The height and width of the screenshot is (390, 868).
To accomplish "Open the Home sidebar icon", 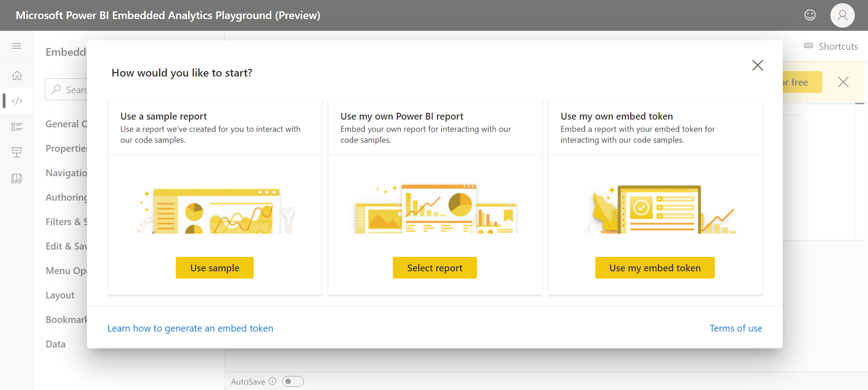I will click(x=17, y=76).
